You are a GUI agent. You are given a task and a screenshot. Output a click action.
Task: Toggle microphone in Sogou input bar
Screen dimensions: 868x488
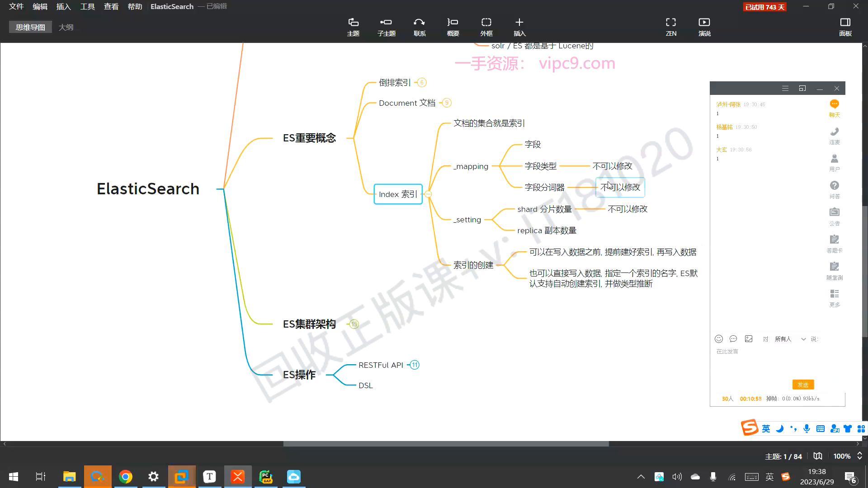click(x=807, y=428)
